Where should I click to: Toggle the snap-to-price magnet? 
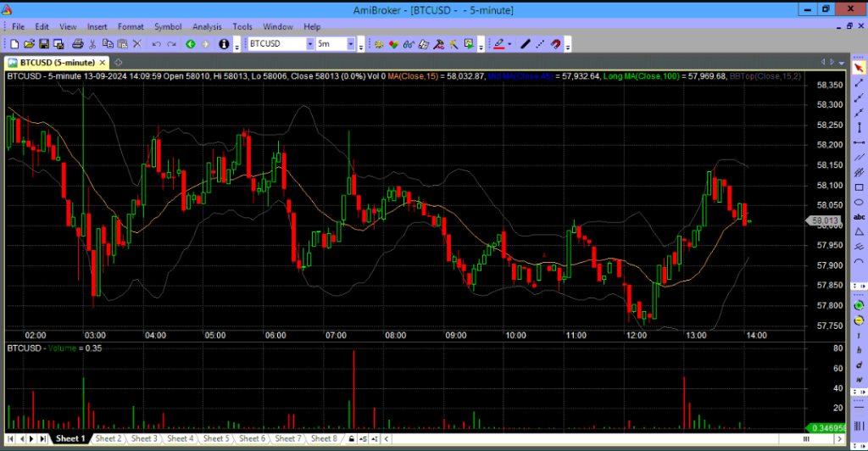point(555,44)
